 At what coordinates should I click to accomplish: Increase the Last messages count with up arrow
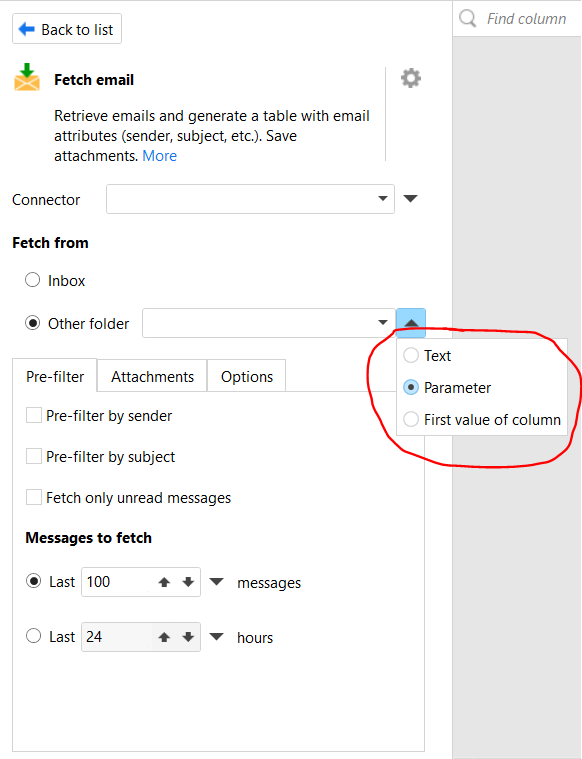point(164,582)
